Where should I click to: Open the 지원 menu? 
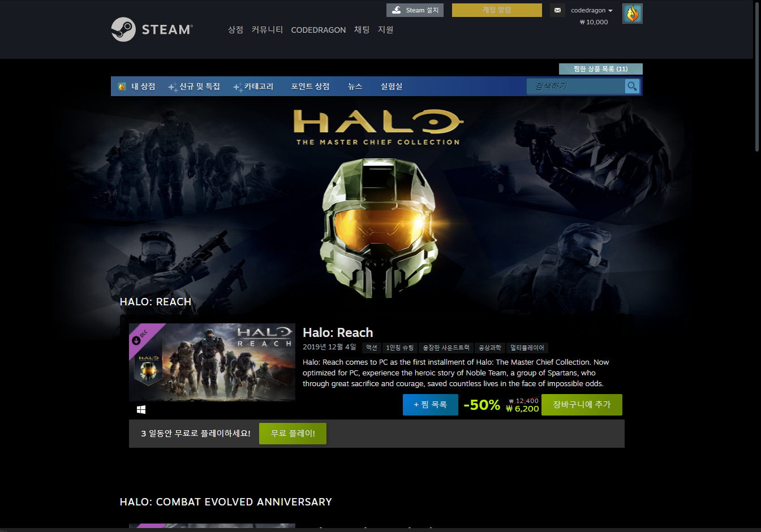385,29
